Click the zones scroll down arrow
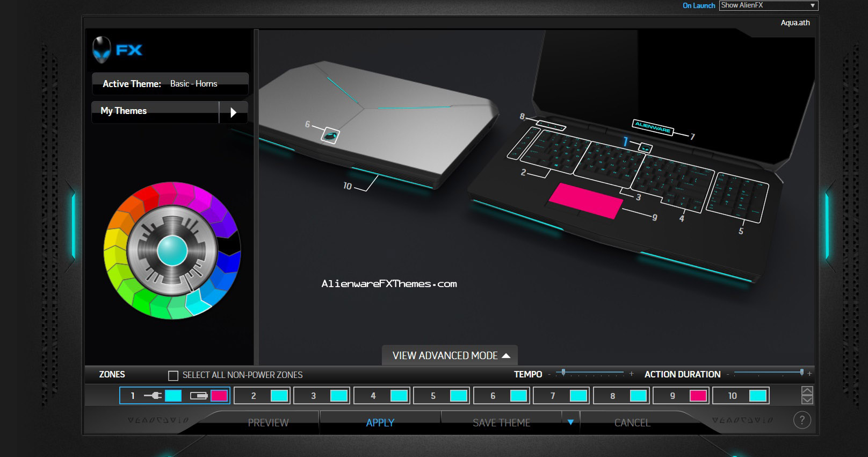 [x=807, y=399]
